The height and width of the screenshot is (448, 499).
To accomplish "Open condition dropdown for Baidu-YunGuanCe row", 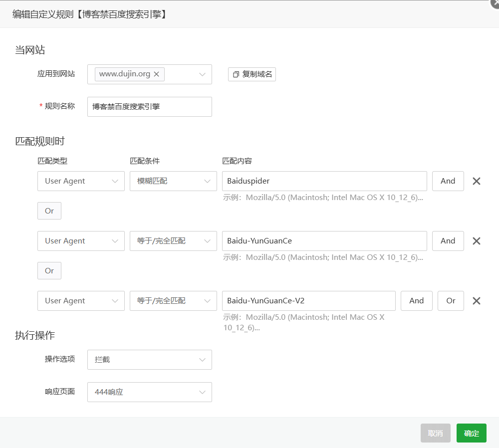I will click(x=173, y=241).
